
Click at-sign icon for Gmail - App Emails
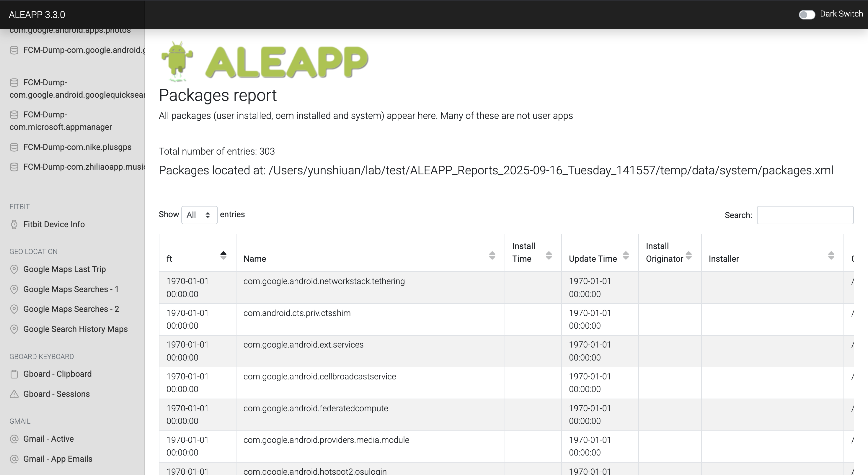pos(14,459)
